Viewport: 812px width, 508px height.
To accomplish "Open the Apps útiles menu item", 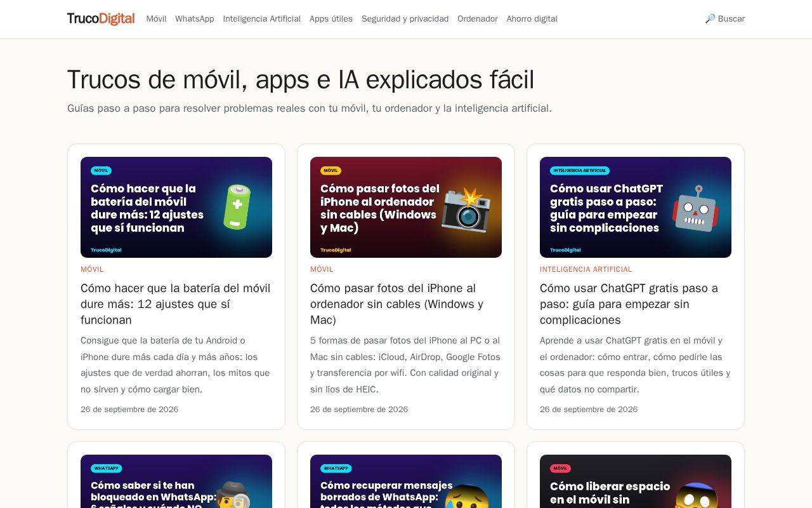I will click(331, 19).
